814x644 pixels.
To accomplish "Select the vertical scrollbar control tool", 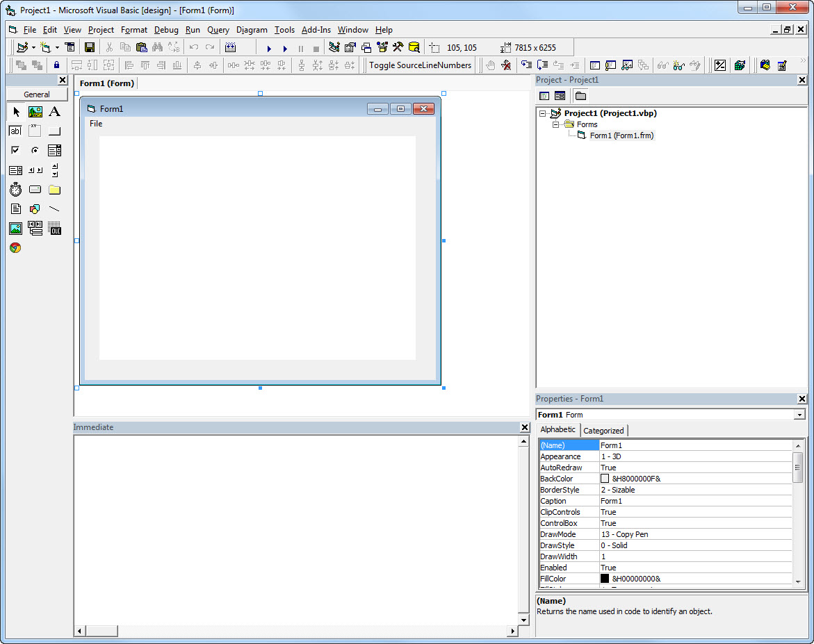I will [x=54, y=170].
